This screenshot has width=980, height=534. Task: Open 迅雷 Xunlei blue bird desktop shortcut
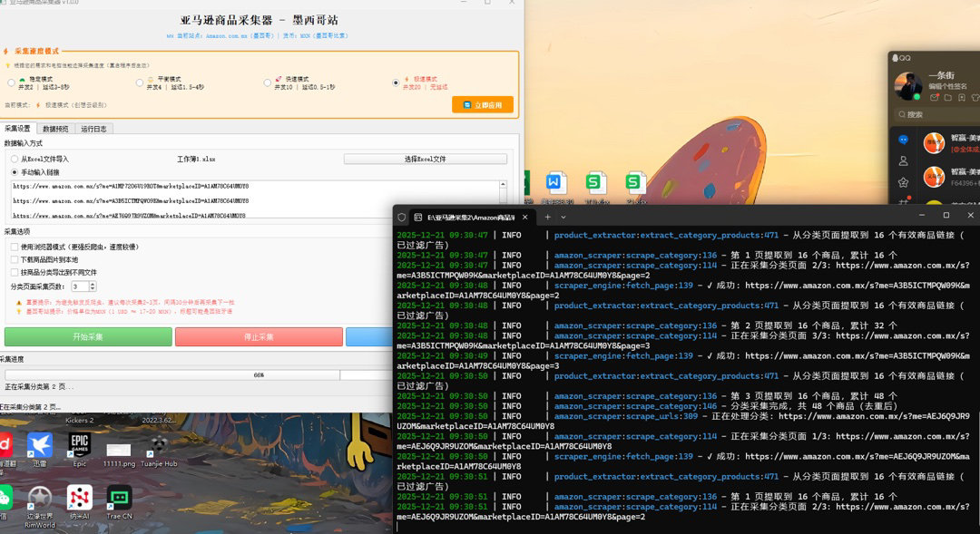(39, 447)
